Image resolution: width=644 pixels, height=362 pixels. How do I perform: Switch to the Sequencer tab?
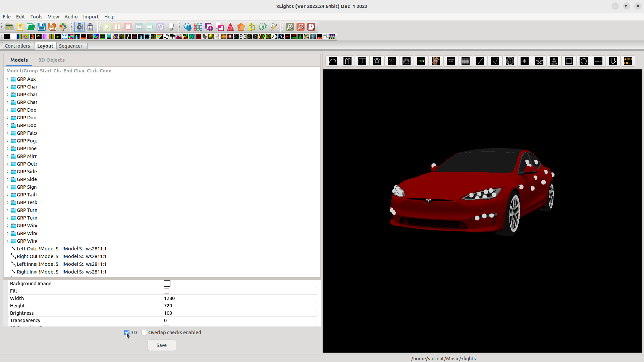click(70, 46)
